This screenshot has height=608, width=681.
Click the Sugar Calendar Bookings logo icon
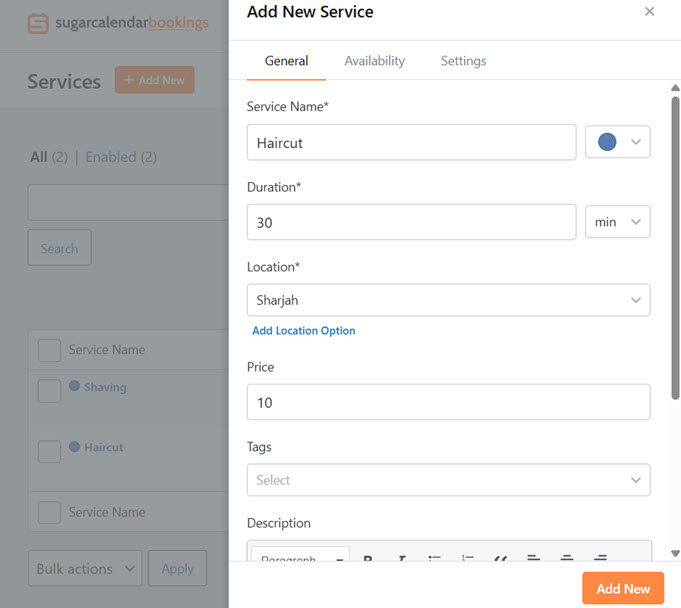click(38, 23)
